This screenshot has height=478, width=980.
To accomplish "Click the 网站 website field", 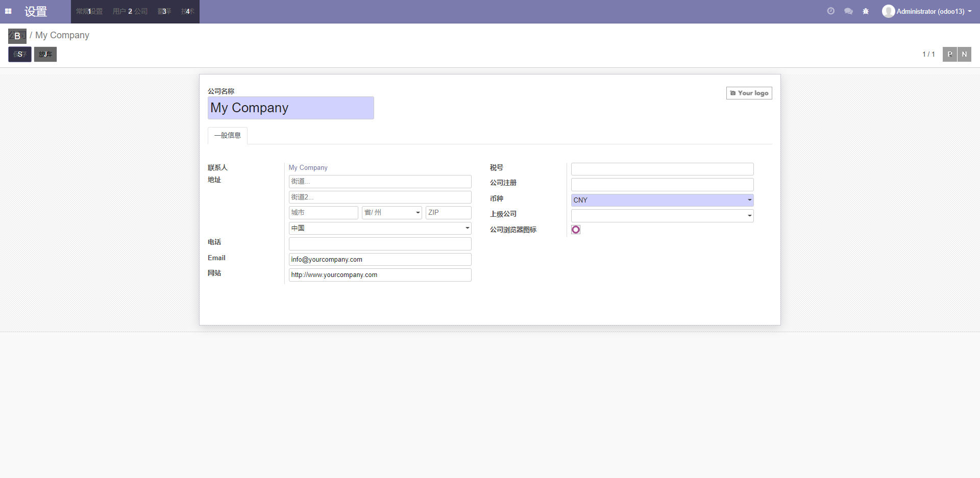I will point(380,275).
